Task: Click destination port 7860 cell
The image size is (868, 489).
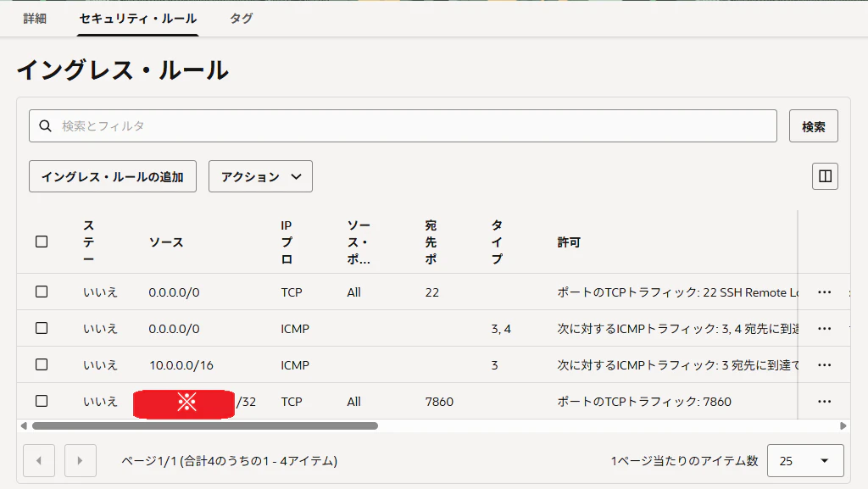Action: [x=439, y=402]
